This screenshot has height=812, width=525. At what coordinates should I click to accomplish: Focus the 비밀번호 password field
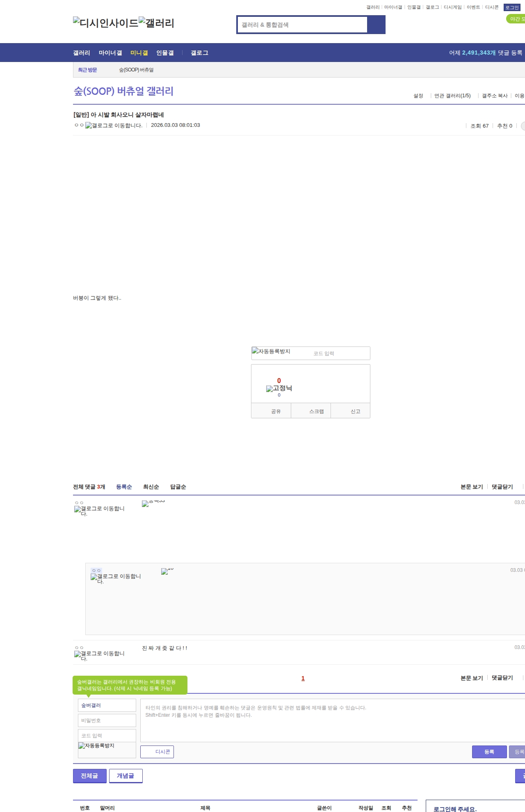(107, 720)
